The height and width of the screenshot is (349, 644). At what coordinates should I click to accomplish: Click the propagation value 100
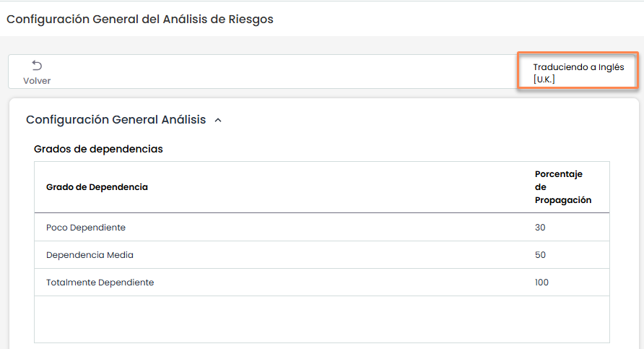point(541,283)
